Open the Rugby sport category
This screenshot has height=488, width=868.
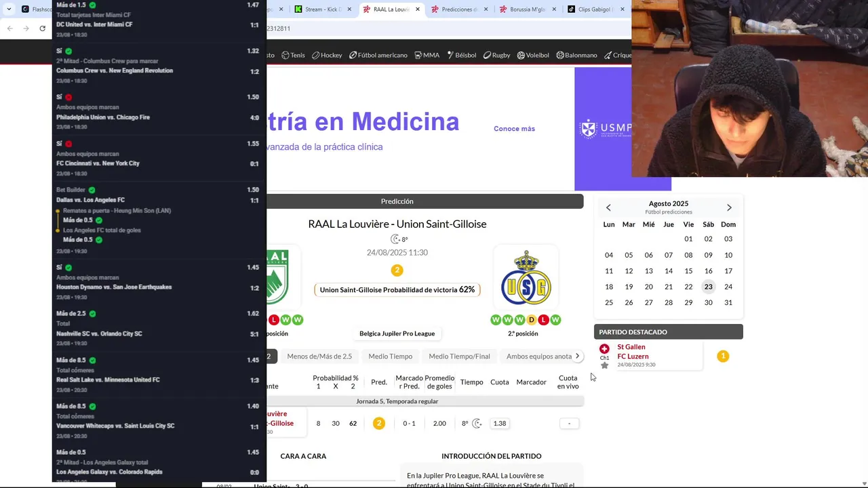pos(496,55)
